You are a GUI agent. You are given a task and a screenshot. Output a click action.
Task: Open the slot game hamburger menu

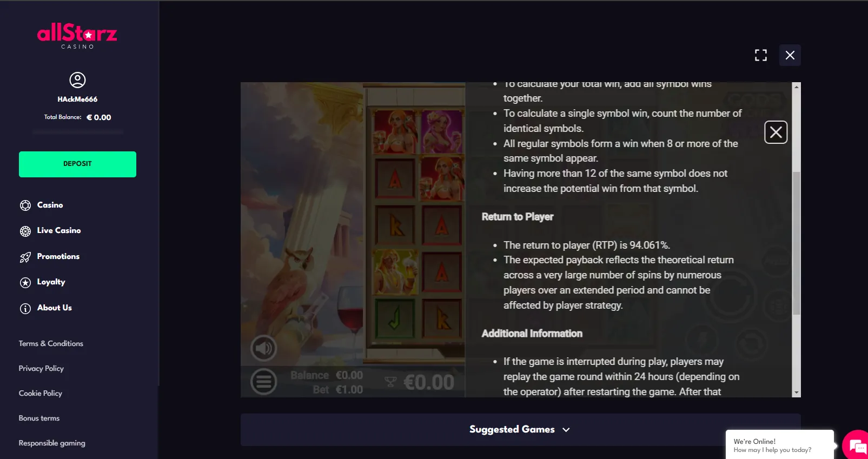coord(263,382)
